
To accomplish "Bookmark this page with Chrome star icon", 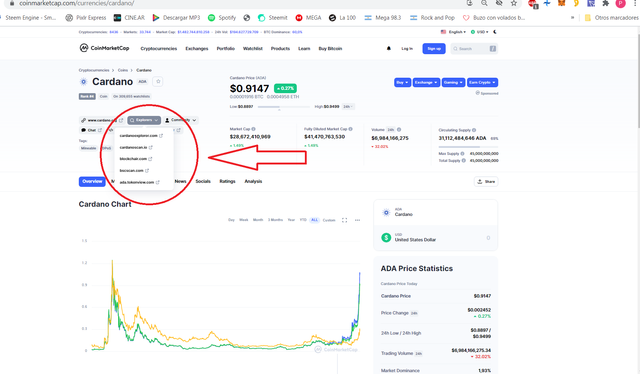I will pos(514,3).
